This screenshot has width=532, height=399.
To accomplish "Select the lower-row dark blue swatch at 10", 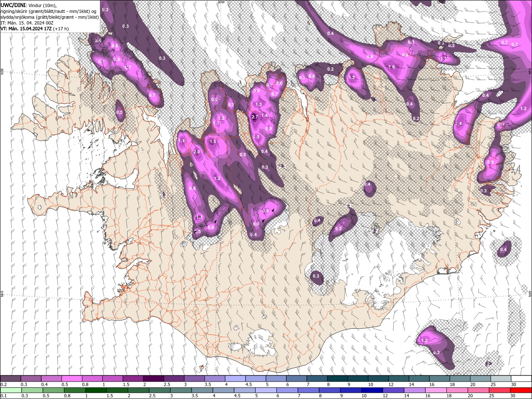I will click(x=372, y=390).
